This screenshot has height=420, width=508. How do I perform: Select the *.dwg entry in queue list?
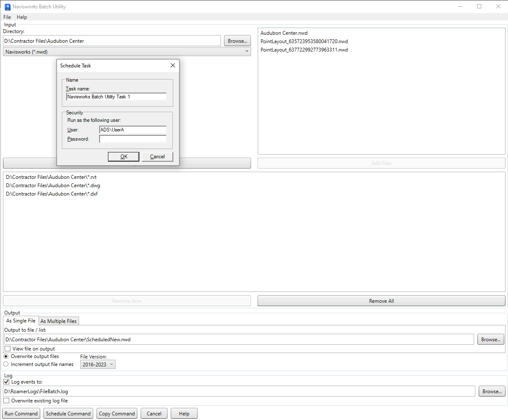click(x=53, y=186)
